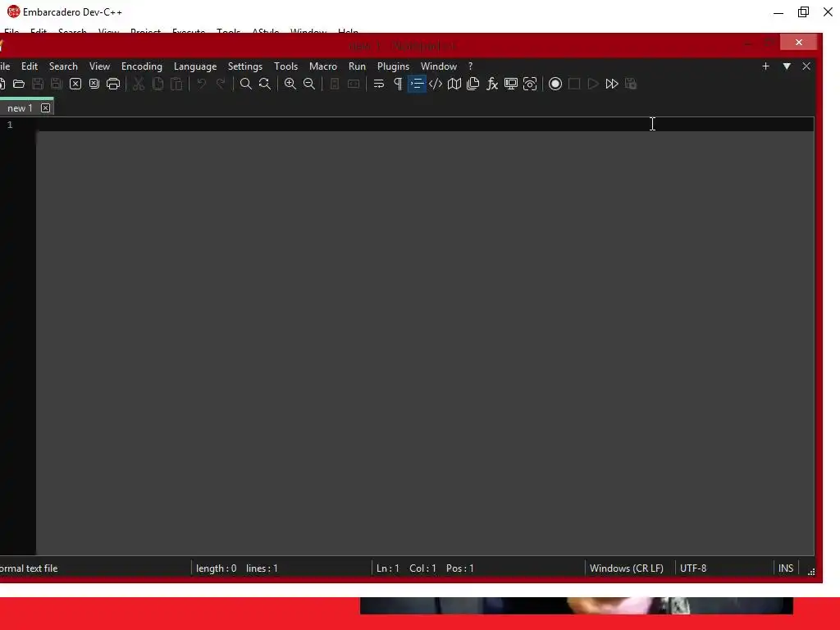Restore down the Embarcadero Dev-C++ window
The image size is (840, 630).
point(803,12)
